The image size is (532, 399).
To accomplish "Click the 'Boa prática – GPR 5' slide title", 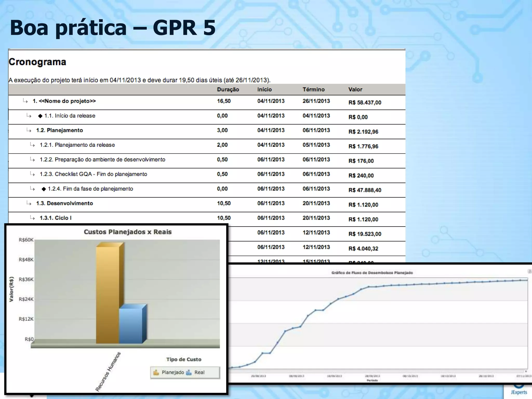I will (113, 28).
